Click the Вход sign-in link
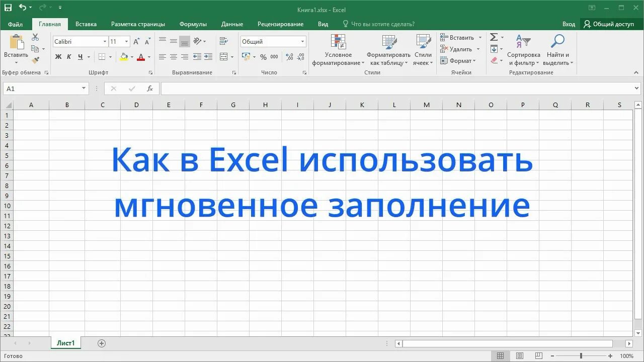644x362 pixels. pos(569,24)
